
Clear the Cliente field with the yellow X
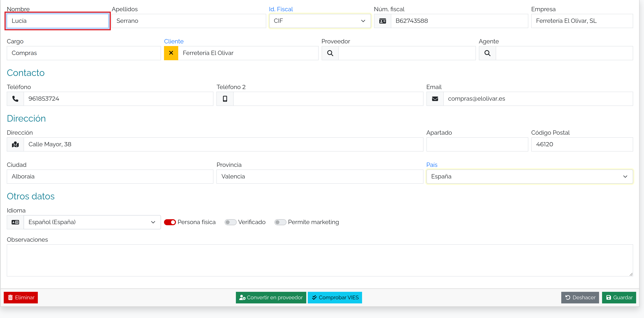[171, 53]
